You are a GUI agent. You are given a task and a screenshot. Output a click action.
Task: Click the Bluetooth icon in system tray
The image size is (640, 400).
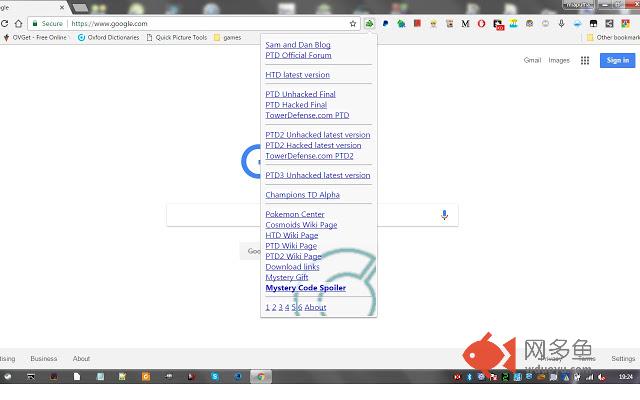[469, 377]
